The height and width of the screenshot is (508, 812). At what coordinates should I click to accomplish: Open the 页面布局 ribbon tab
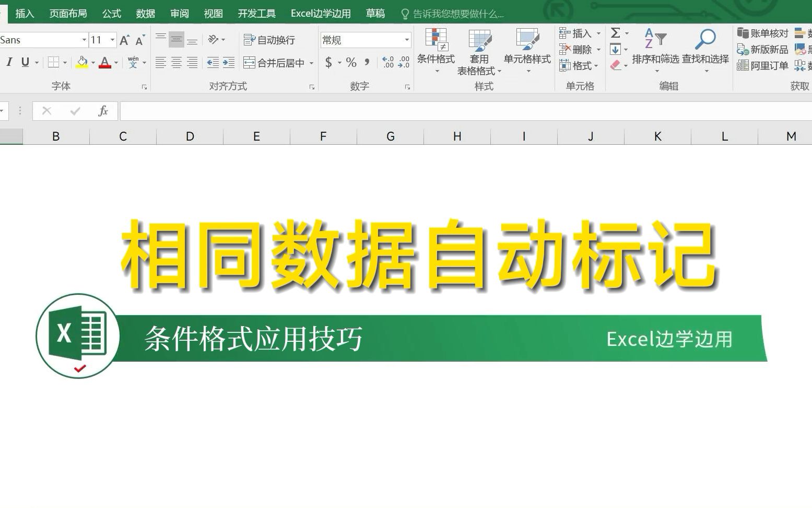[x=68, y=14]
